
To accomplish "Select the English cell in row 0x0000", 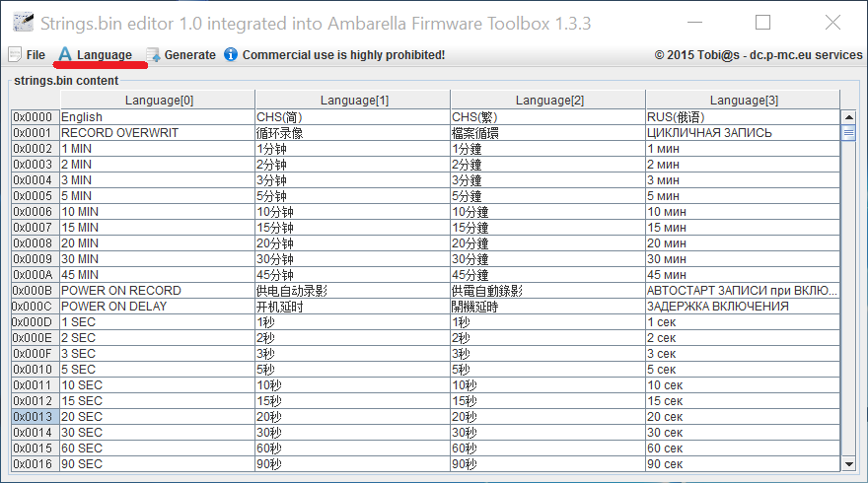I will tap(156, 117).
